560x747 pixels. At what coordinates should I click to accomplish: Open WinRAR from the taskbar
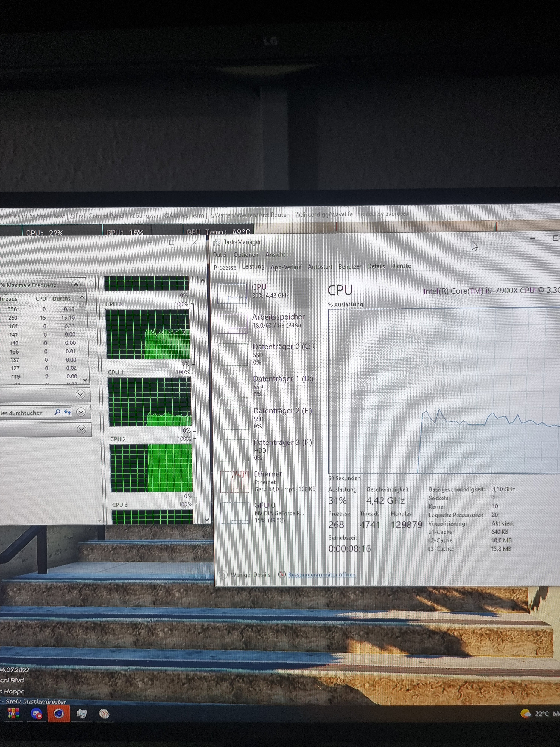13,713
